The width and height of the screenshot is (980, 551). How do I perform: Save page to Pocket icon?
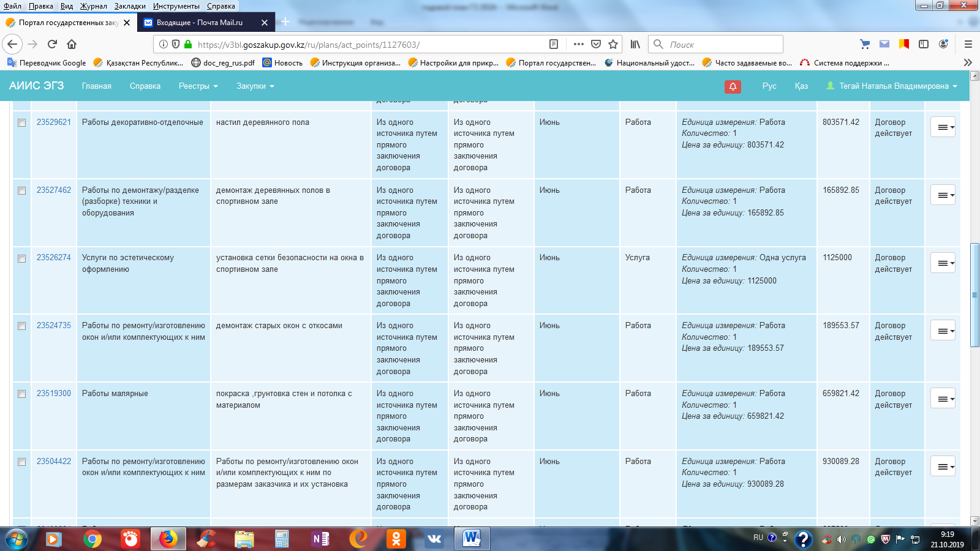[596, 44]
